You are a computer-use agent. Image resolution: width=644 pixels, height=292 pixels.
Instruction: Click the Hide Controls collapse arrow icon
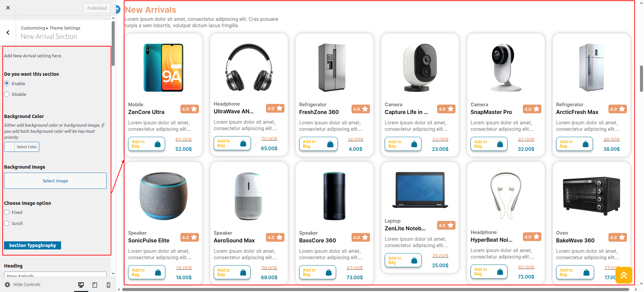click(7, 285)
